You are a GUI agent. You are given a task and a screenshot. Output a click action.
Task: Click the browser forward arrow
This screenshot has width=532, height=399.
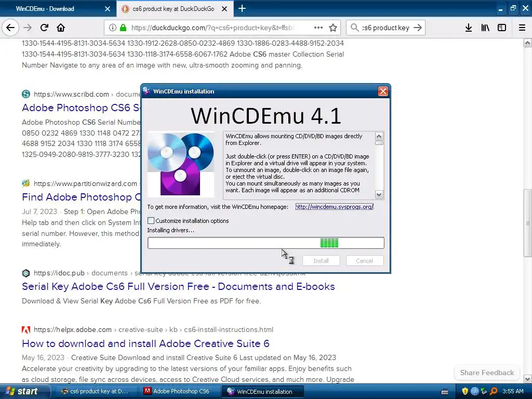(x=28, y=28)
